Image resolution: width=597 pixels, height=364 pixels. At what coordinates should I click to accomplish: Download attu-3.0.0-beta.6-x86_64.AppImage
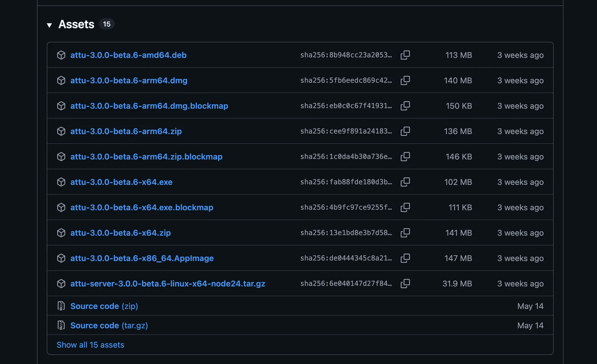click(x=142, y=258)
